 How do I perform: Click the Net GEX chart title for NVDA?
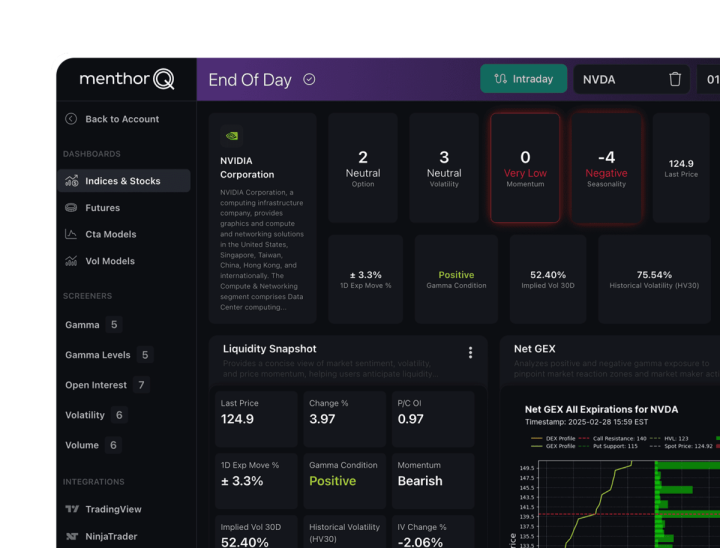click(602, 409)
